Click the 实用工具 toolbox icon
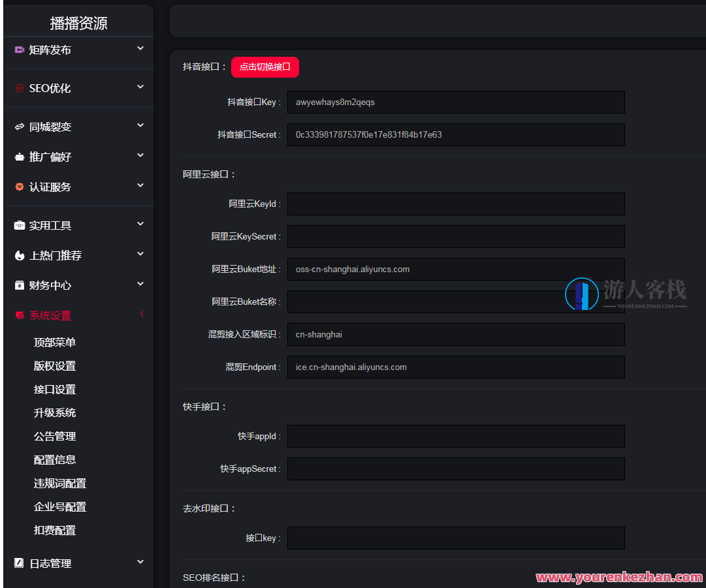The height and width of the screenshot is (588, 706). (x=18, y=224)
